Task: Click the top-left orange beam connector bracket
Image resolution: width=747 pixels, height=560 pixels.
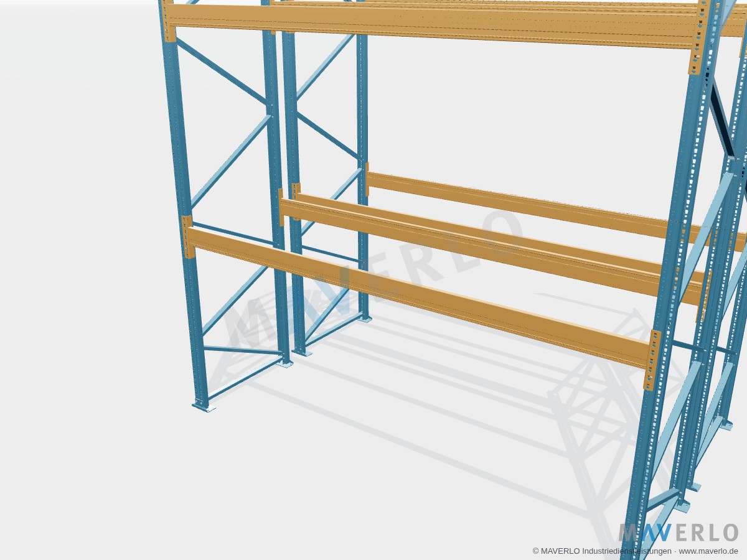Action: [x=167, y=21]
